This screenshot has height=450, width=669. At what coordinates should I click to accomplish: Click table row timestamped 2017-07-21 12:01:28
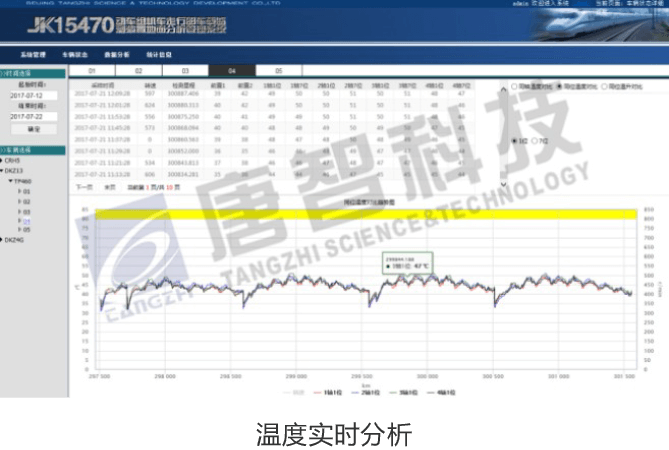272,105
